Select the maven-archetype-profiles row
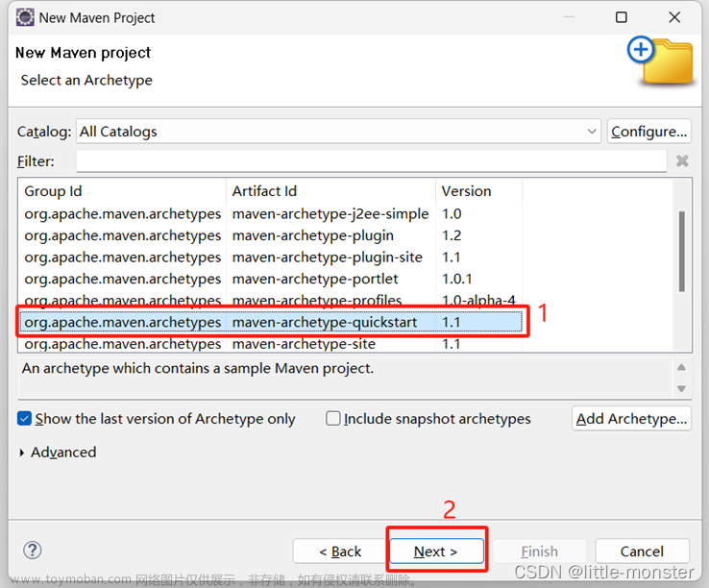Image resolution: width=709 pixels, height=588 pixels. pos(270,300)
